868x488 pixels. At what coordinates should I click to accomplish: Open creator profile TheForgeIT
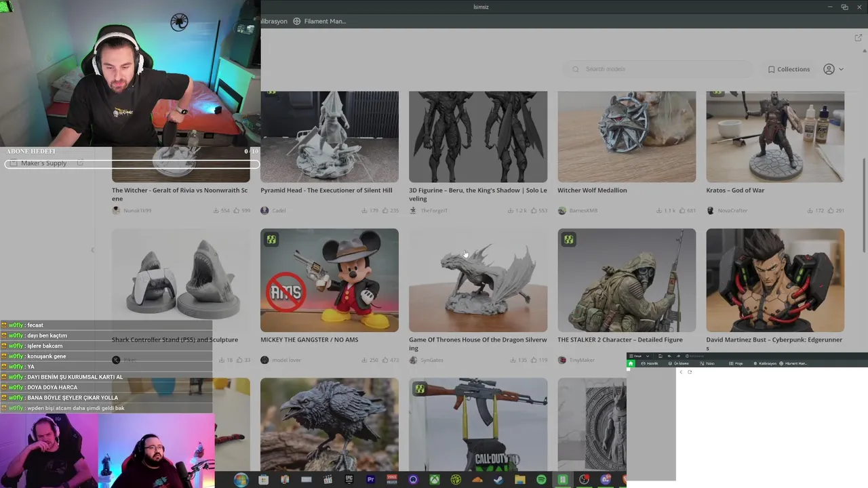[x=434, y=211]
